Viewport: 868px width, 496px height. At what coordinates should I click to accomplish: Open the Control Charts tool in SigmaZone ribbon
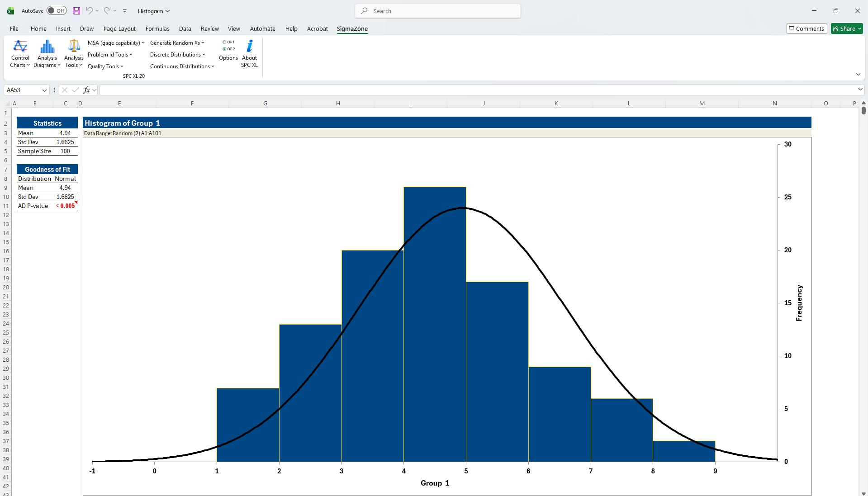[x=19, y=53]
